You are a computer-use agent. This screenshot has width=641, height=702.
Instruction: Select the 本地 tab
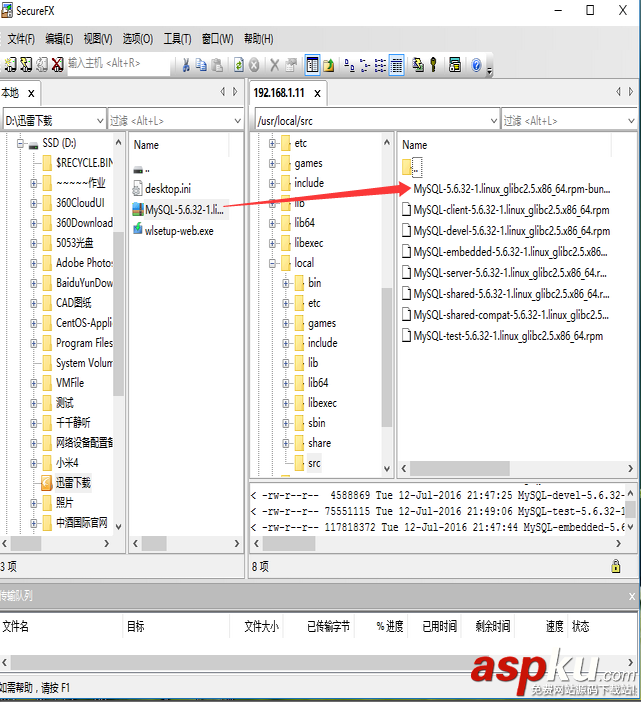(x=10, y=93)
